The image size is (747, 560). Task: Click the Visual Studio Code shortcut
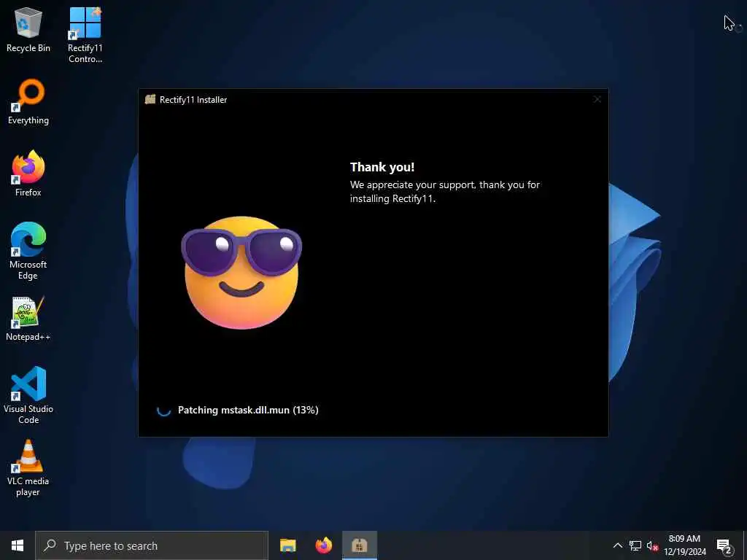(28, 395)
